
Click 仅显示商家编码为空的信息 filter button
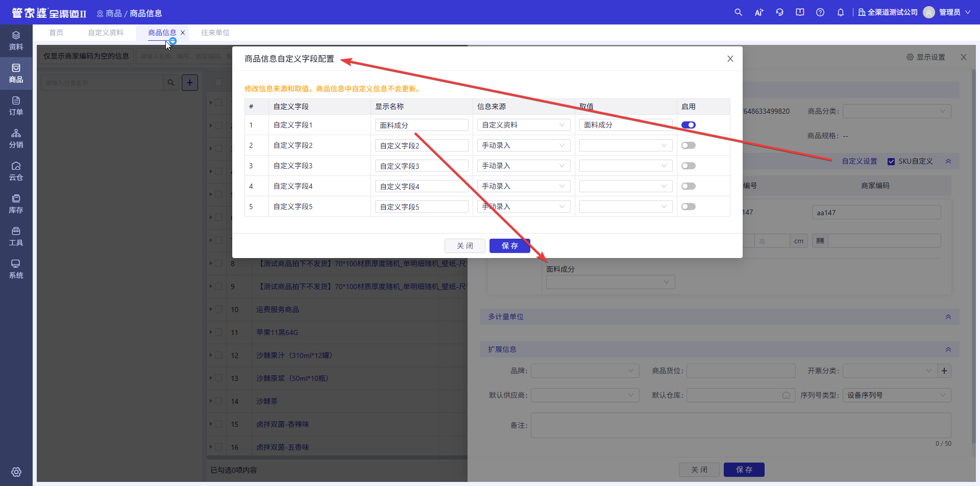(x=86, y=56)
